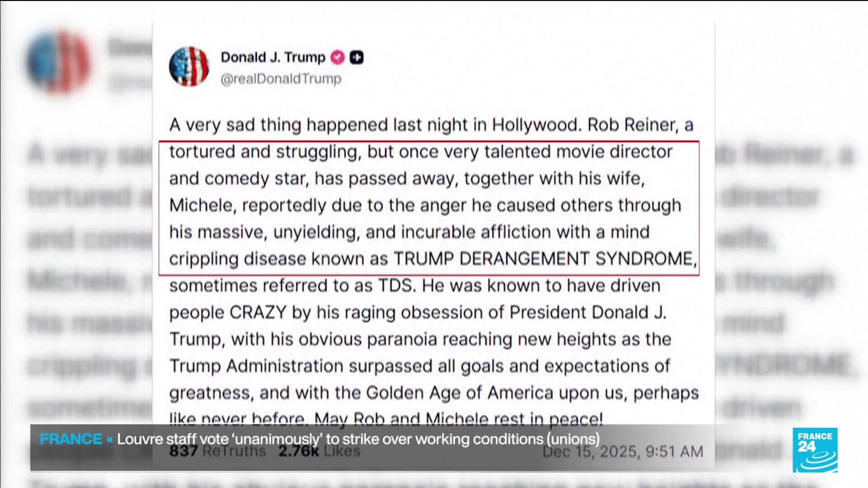Click the France 24 channel logo

pos(815,450)
